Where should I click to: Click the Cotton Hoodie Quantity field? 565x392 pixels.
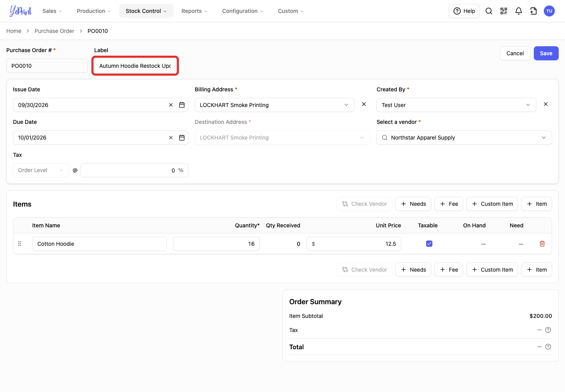(216, 244)
